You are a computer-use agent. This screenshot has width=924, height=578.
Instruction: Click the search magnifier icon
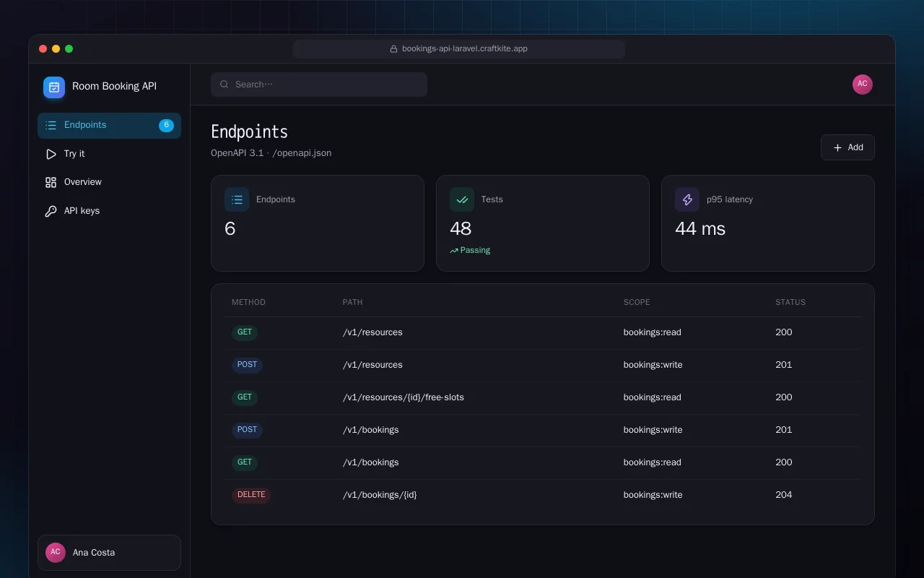click(225, 85)
